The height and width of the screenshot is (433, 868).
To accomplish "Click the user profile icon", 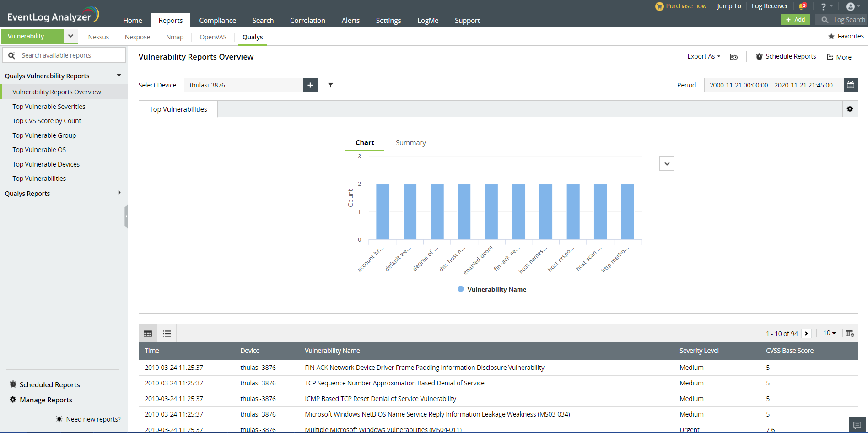I will (x=851, y=6).
